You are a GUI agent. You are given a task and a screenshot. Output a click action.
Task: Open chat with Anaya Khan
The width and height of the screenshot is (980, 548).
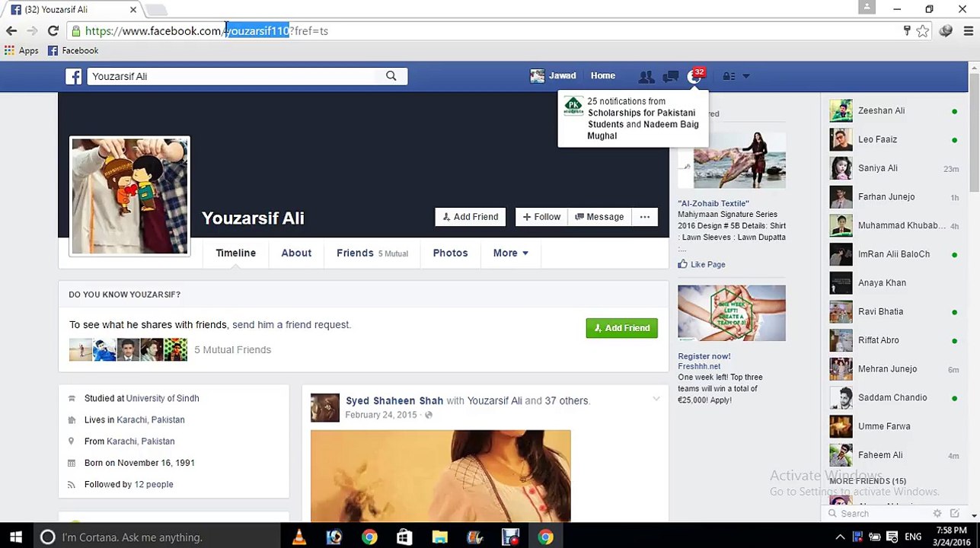(x=895, y=283)
